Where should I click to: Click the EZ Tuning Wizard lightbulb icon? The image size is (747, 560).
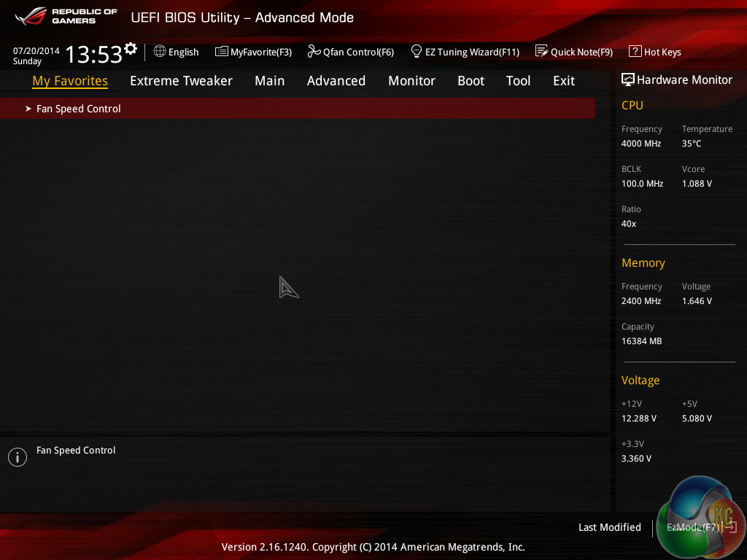[x=417, y=51]
